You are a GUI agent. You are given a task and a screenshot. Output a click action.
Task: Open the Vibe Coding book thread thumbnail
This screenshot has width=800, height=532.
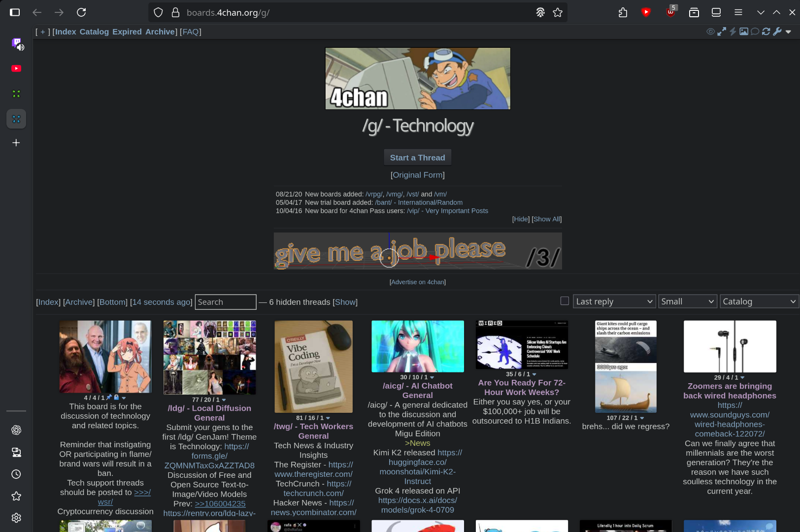[x=314, y=366]
